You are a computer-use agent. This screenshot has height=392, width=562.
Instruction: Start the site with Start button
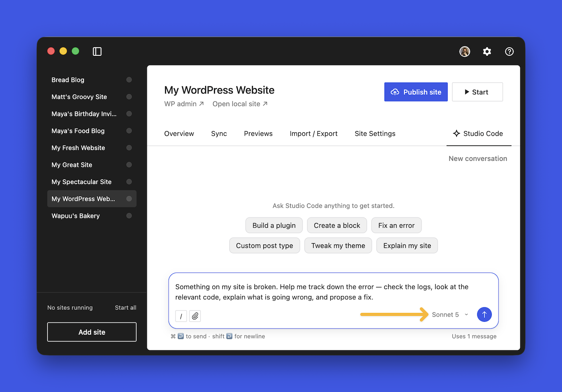pos(477,92)
